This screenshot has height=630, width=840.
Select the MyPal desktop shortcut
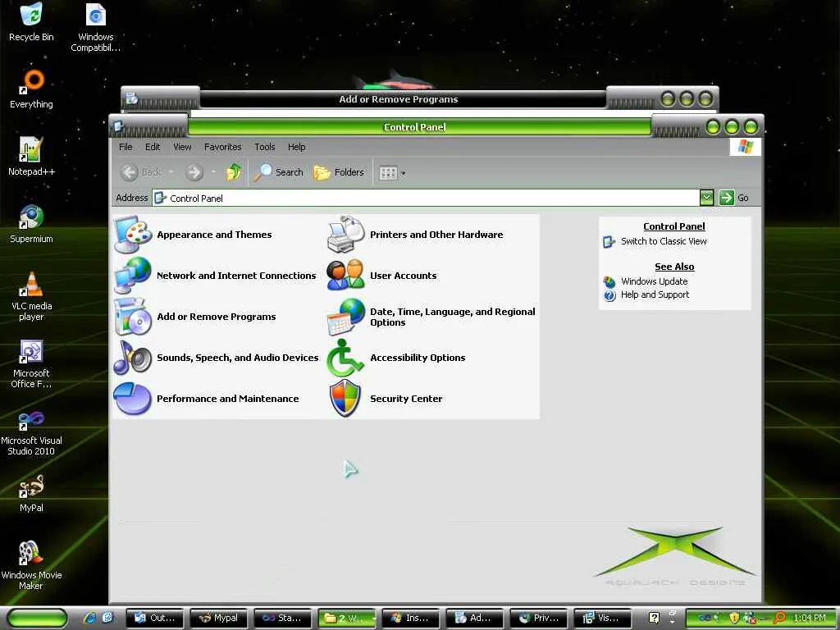point(32,493)
